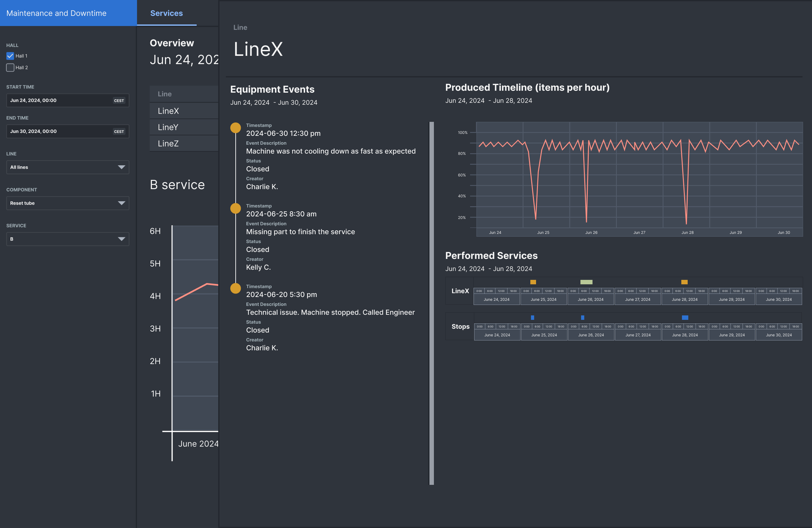Open the Service B dropdown
The height and width of the screenshot is (528, 812).
[x=68, y=239]
